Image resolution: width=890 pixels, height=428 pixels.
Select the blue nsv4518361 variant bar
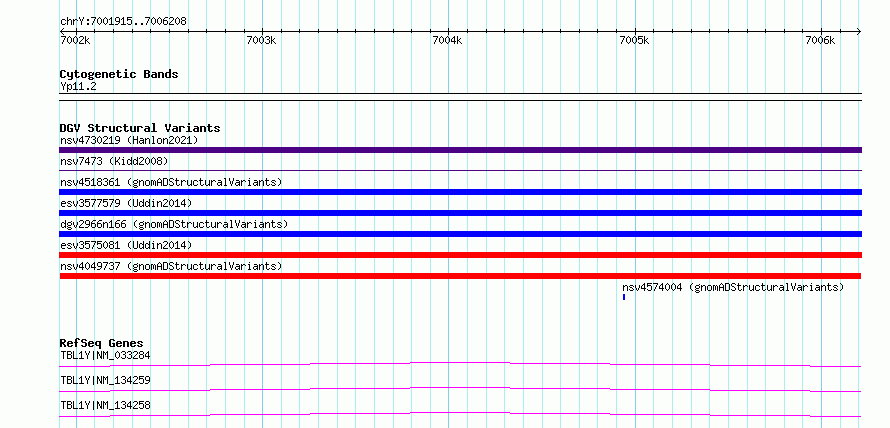pos(460,192)
